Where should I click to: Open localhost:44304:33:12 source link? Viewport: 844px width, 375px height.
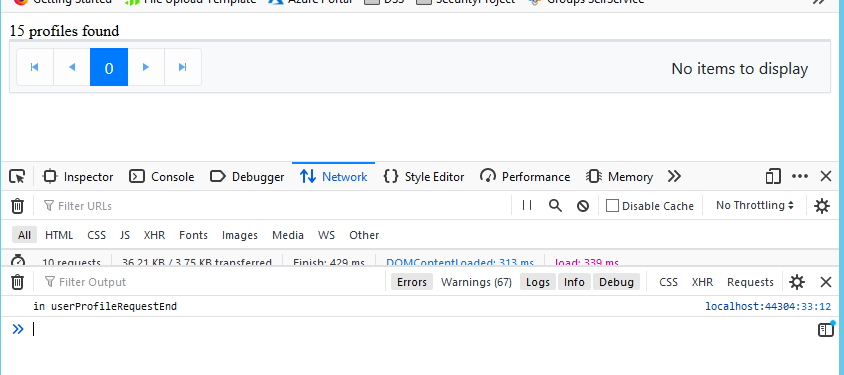pos(768,307)
